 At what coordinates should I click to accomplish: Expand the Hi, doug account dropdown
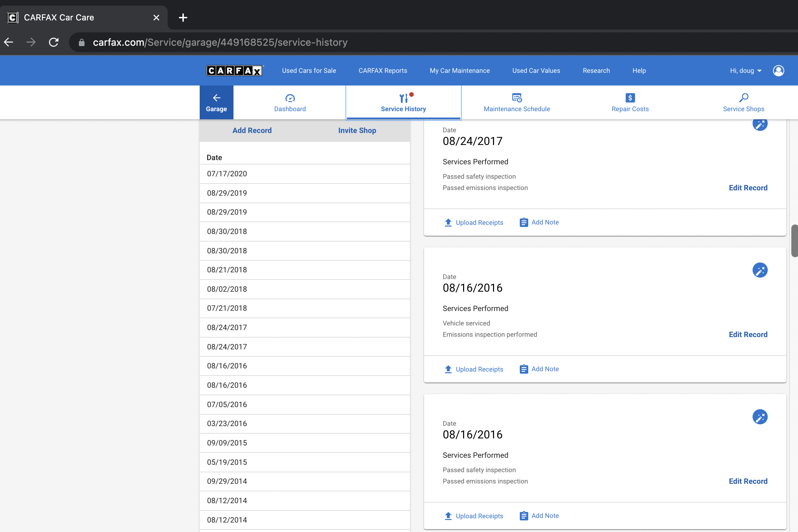pyautogui.click(x=746, y=71)
